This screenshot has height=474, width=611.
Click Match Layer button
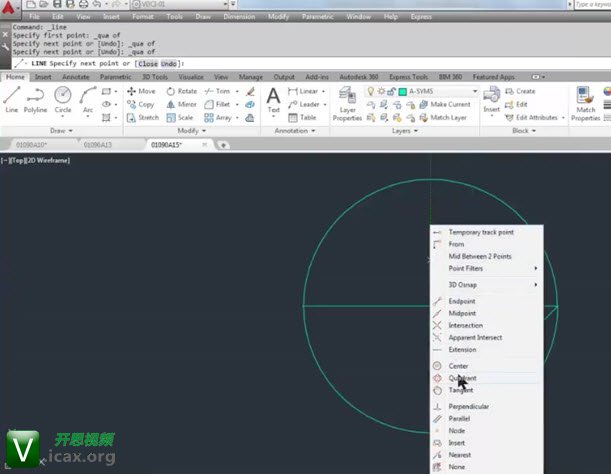[443, 117]
